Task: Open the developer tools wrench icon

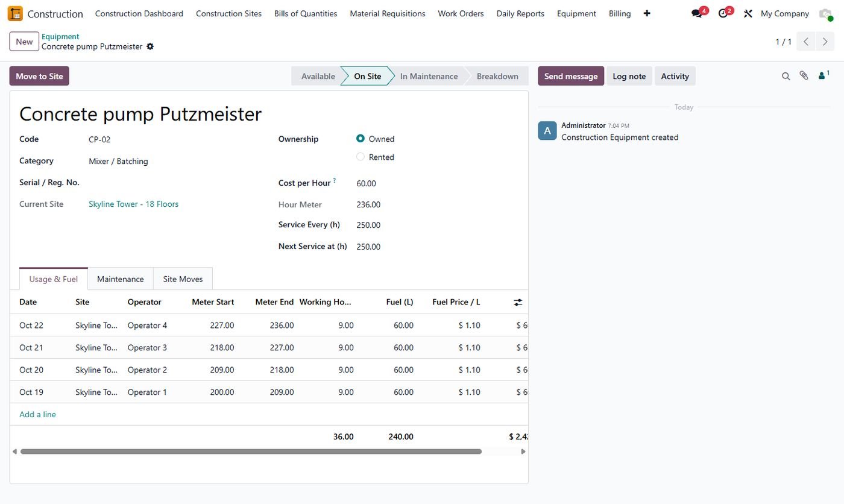Action: coord(748,13)
